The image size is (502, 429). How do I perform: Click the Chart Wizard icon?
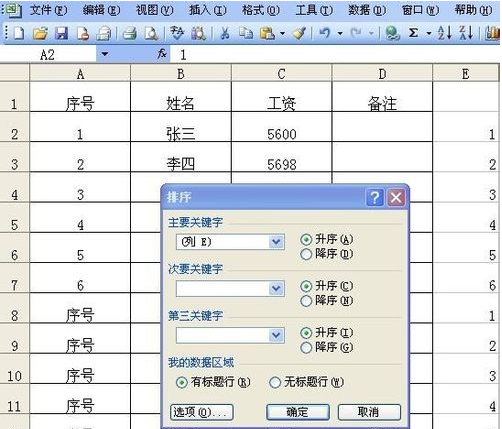[x=493, y=33]
